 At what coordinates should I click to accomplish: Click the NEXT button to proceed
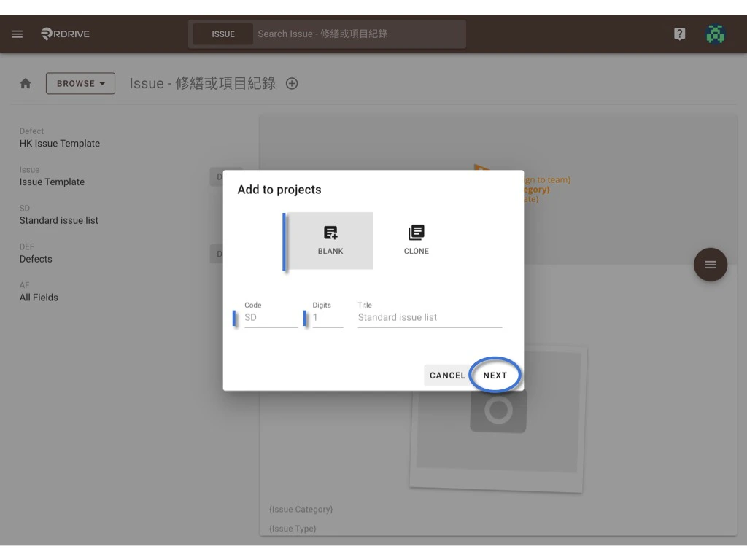[x=495, y=375]
